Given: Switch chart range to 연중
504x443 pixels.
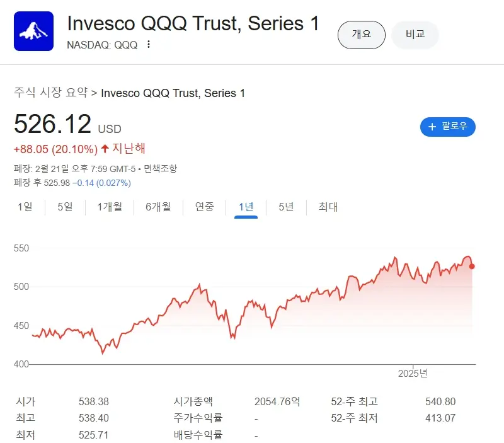Looking at the screenshot, I should [205, 207].
